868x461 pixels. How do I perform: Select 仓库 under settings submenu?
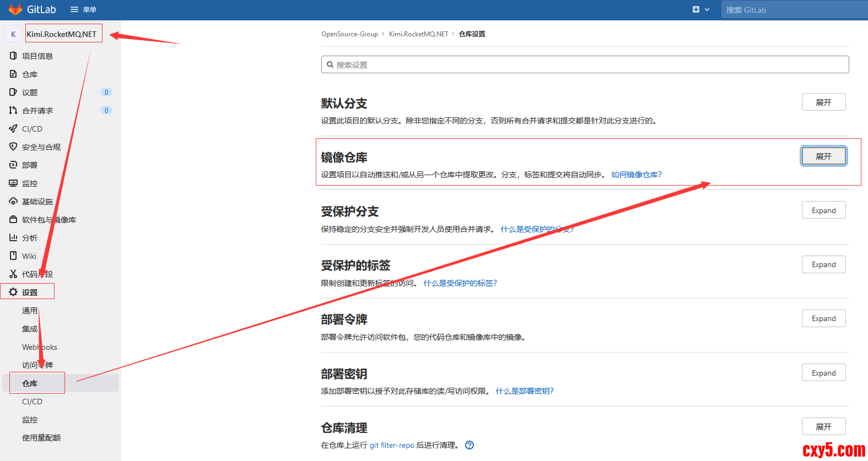coord(30,383)
